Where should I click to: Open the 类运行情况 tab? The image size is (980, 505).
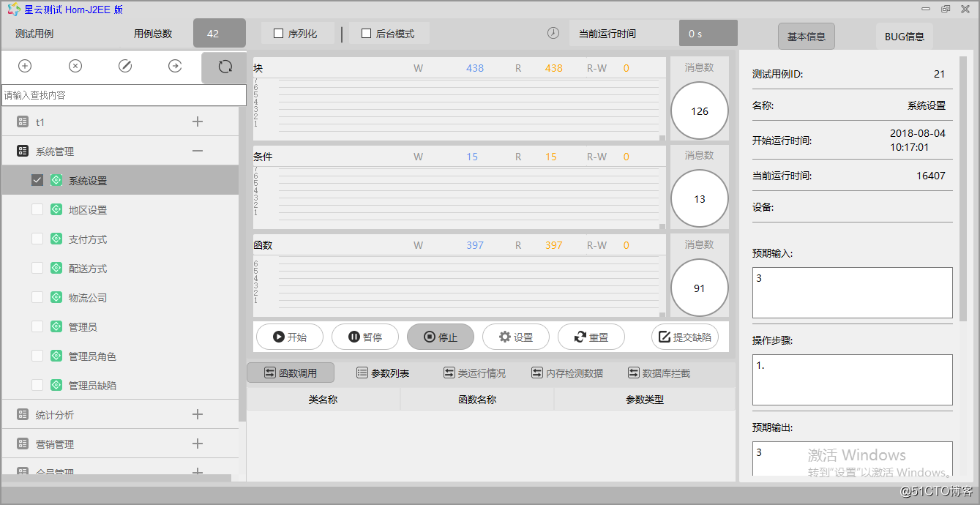coord(474,373)
